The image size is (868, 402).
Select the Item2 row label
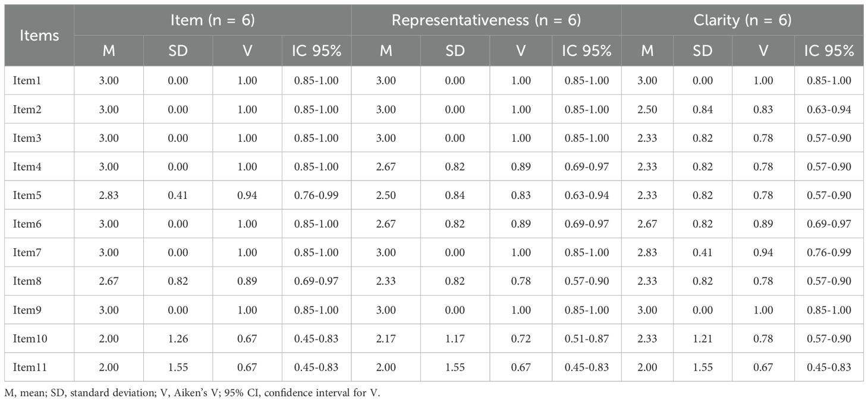point(27,109)
